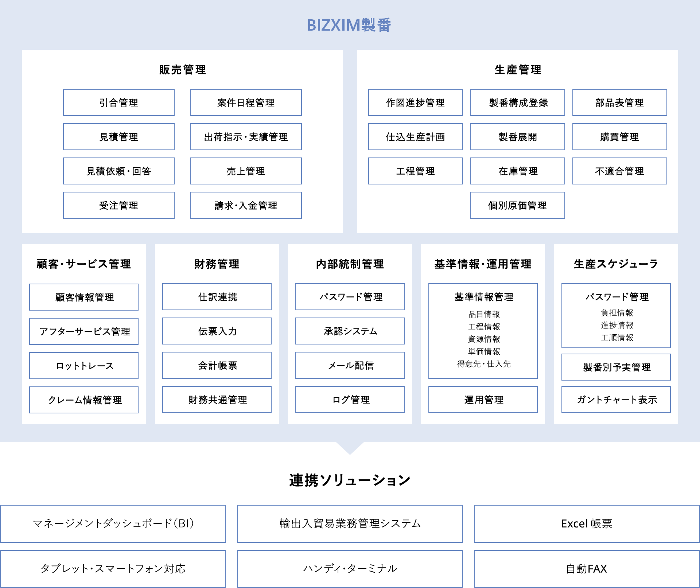Click 財務管理 section heading
Screen dimensions: 700x588
click(217, 264)
